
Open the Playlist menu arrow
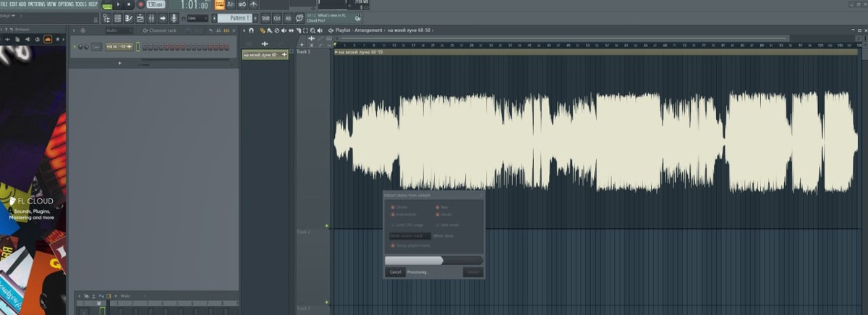coord(244,30)
